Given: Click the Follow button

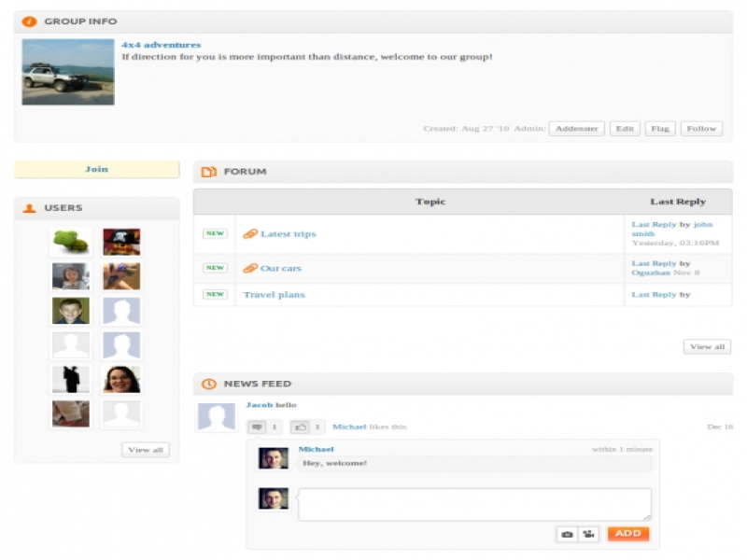Looking at the screenshot, I should click(701, 129).
